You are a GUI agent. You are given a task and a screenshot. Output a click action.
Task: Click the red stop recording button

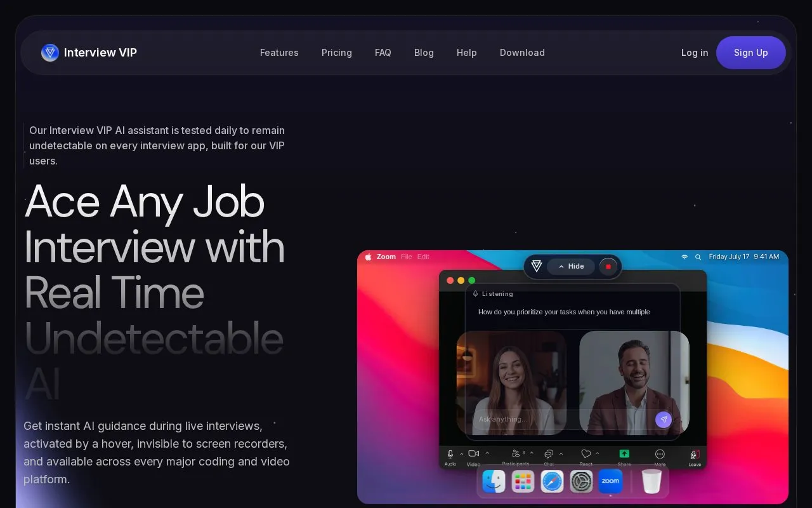point(608,267)
